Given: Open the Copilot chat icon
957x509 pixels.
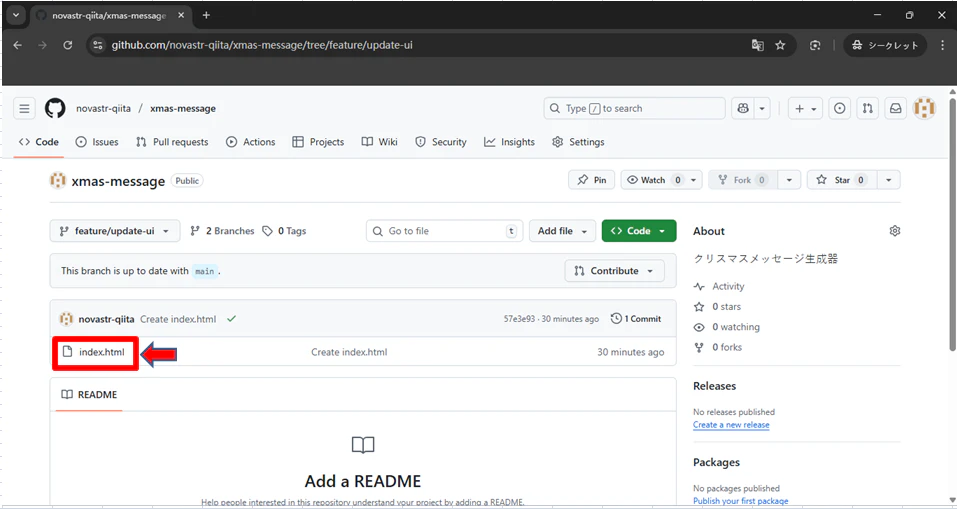Looking at the screenshot, I should coord(743,109).
